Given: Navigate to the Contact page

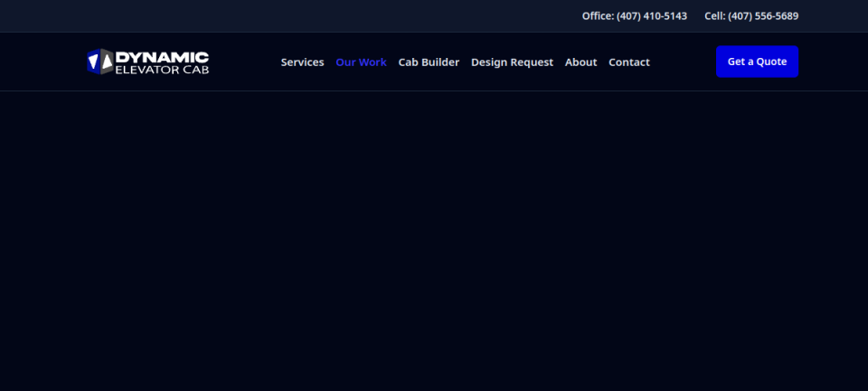Looking at the screenshot, I should pos(629,62).
